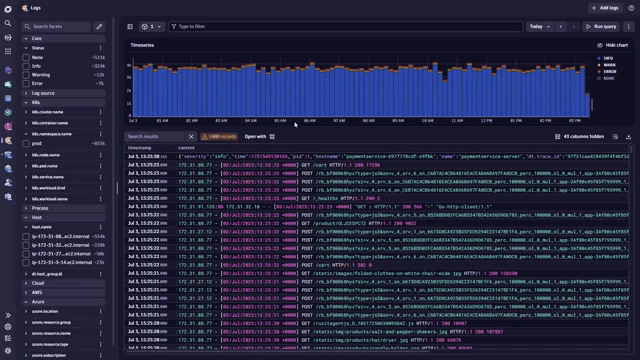Open k8s.pod.name facet kebab menu

coord(100,166)
